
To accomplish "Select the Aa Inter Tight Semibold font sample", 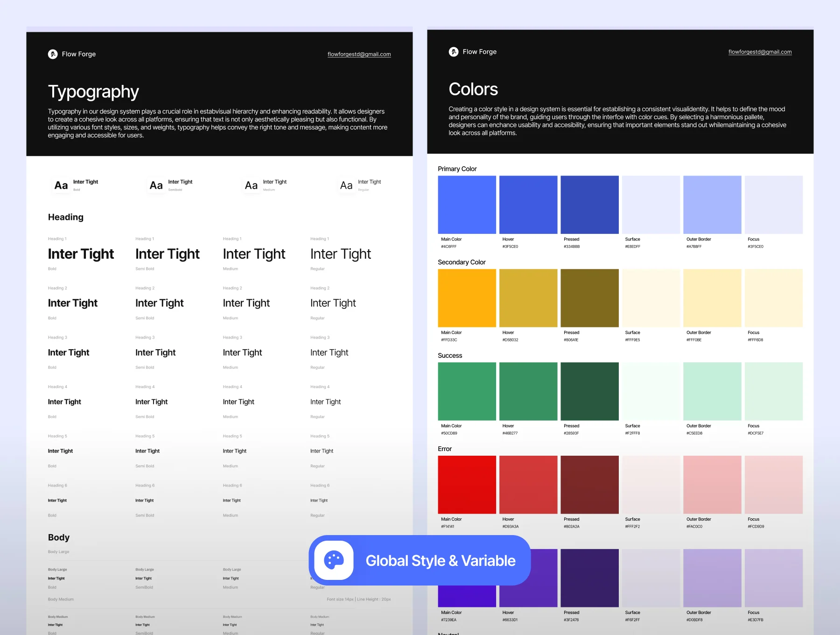I will pyautogui.click(x=170, y=185).
